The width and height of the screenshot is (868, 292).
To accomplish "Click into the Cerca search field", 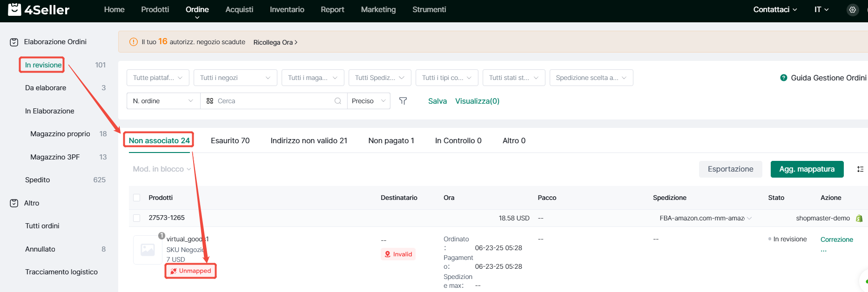I will pyautogui.click(x=274, y=101).
